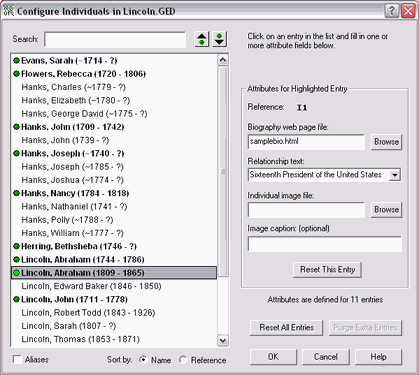Select Hanks, John (1739 - ?)
Image resolution: width=419 pixels, height=375 pixels.
point(114,140)
